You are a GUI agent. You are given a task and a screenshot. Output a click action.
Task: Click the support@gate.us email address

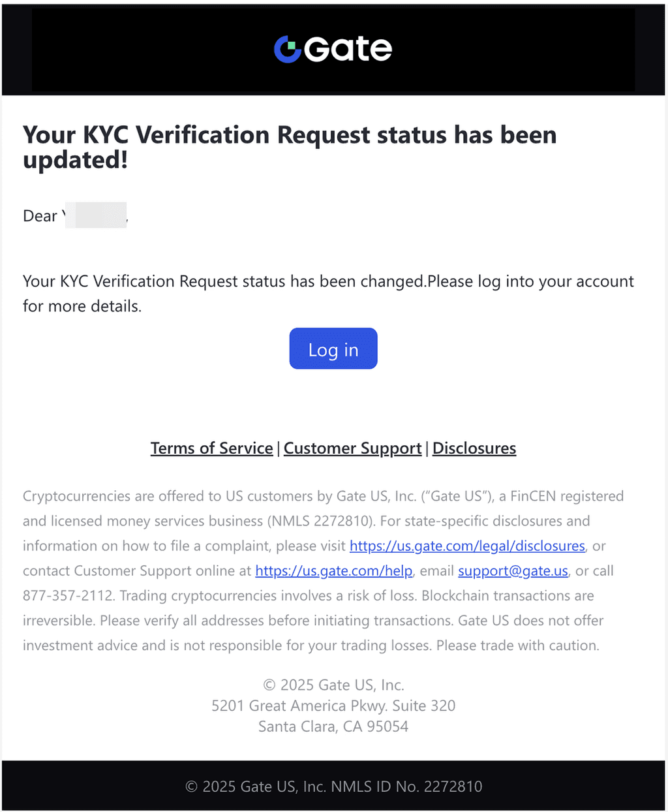[513, 570]
